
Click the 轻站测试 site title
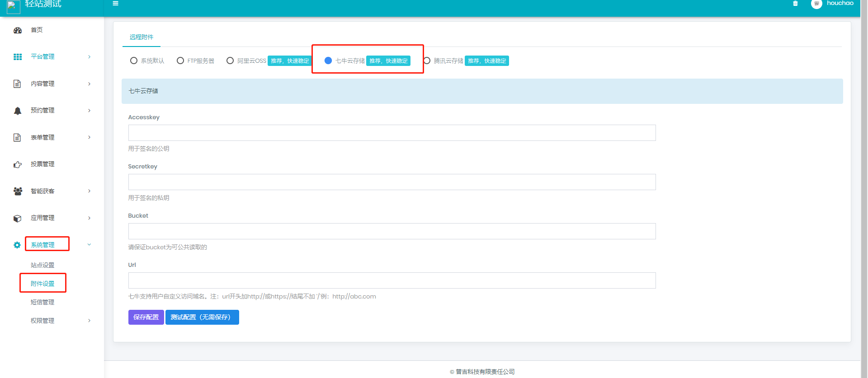pos(43,4)
